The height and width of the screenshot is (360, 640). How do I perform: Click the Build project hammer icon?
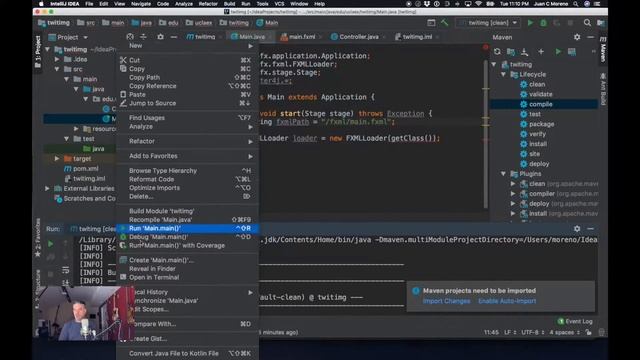[444, 23]
